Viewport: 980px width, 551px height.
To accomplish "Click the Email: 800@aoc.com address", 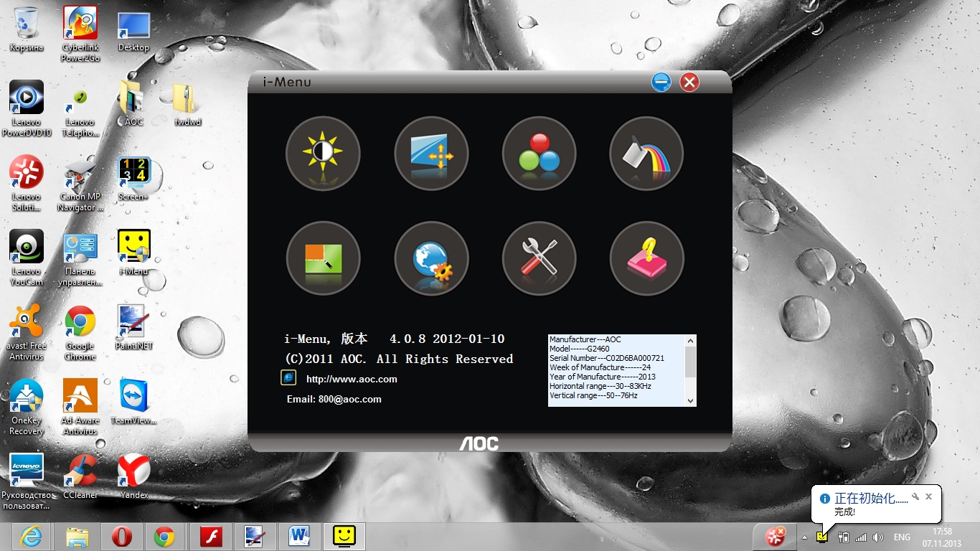I will 334,399.
